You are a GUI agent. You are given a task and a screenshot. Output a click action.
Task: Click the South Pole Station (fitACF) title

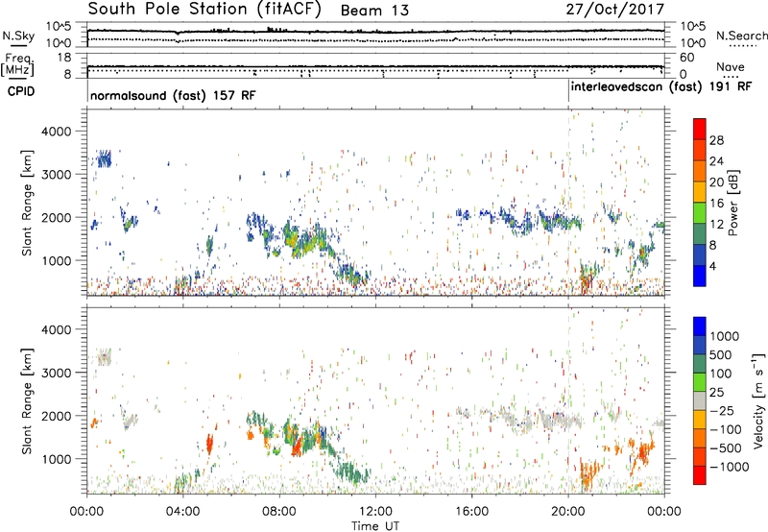point(204,10)
